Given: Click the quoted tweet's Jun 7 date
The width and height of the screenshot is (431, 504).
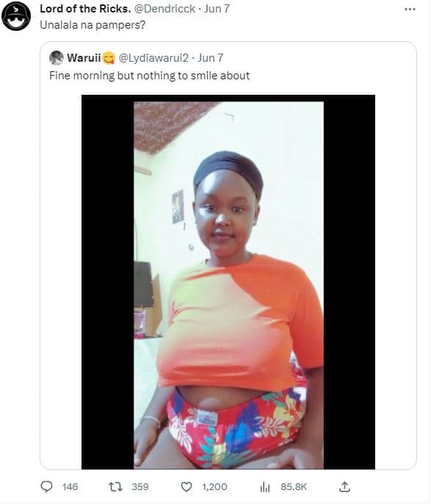Looking at the screenshot, I should 211,58.
